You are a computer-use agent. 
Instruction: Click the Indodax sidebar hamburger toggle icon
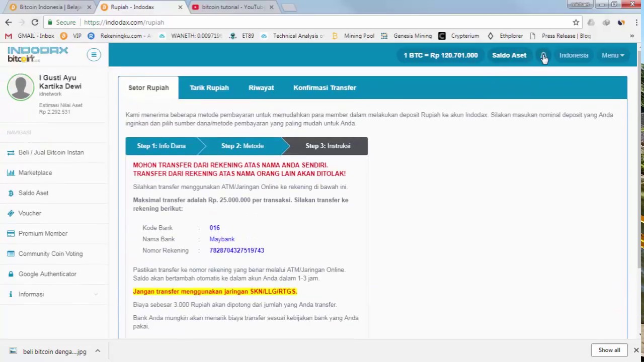pos(94,55)
